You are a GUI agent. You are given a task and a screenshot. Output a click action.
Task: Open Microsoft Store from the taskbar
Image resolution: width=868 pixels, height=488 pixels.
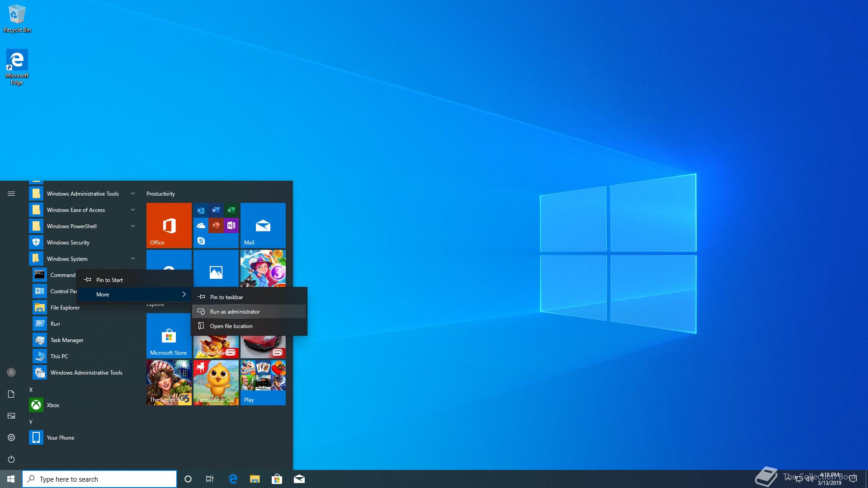click(x=277, y=479)
